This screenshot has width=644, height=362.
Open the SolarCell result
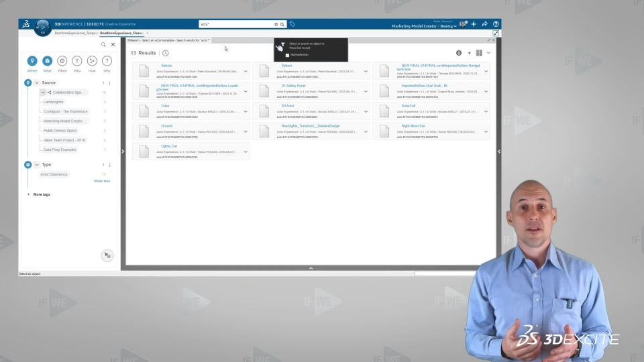coord(409,106)
